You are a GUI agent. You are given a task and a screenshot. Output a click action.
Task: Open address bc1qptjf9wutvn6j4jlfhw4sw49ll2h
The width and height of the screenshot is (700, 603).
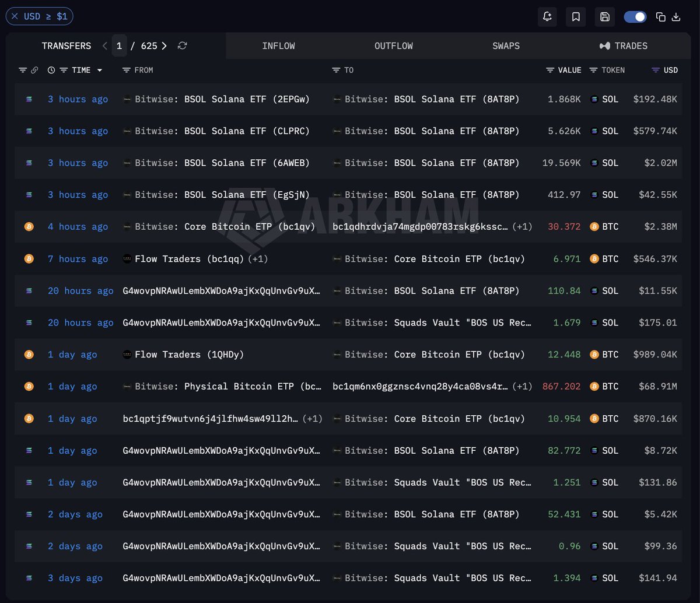click(x=211, y=418)
